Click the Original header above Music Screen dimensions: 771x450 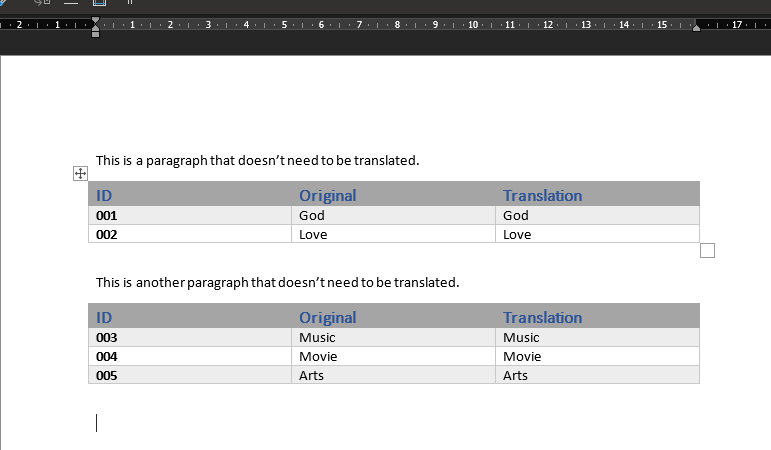tap(327, 317)
